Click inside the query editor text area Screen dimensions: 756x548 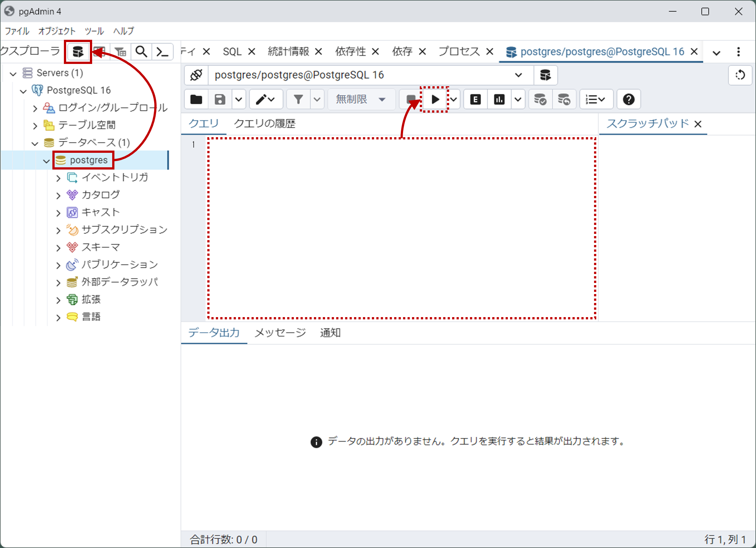[x=402, y=228]
